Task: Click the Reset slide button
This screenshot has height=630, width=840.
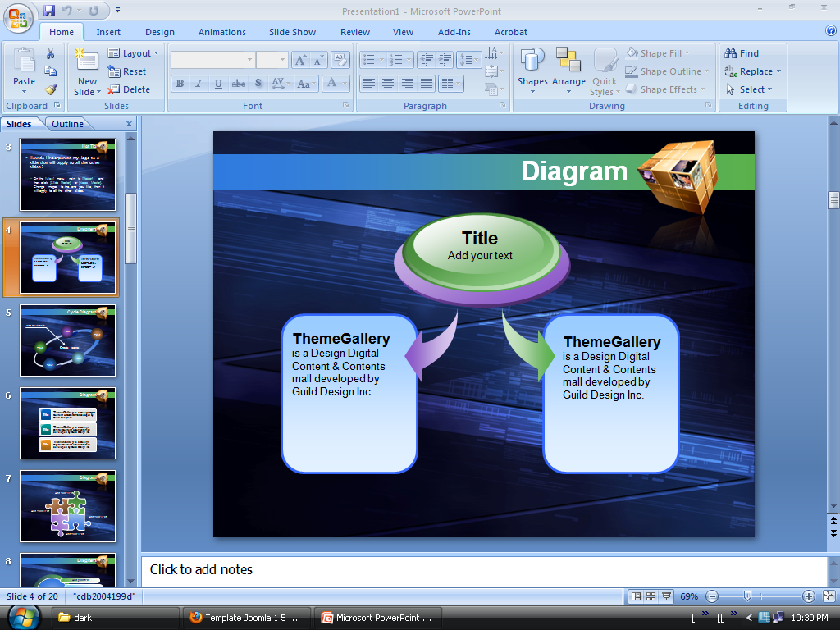Action: 127,71
